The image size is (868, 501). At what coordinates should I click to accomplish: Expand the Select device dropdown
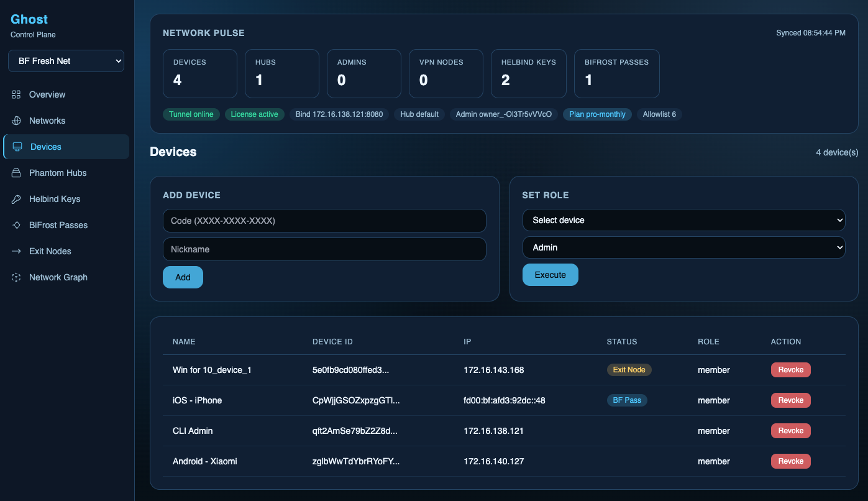point(683,220)
